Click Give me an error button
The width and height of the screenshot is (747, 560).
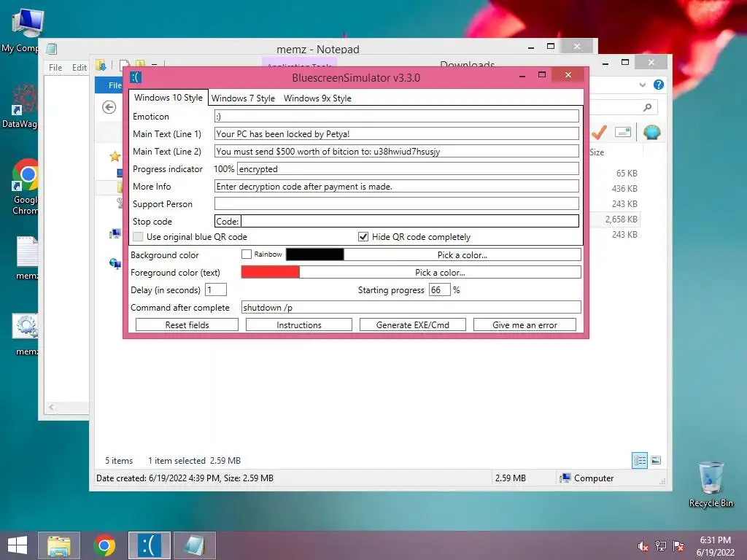(525, 324)
